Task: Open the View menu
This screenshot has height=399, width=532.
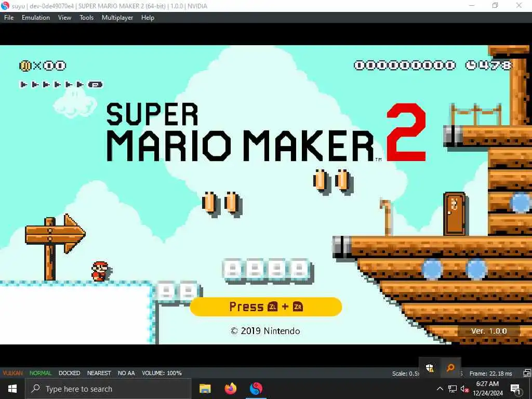Action: pyautogui.click(x=64, y=18)
